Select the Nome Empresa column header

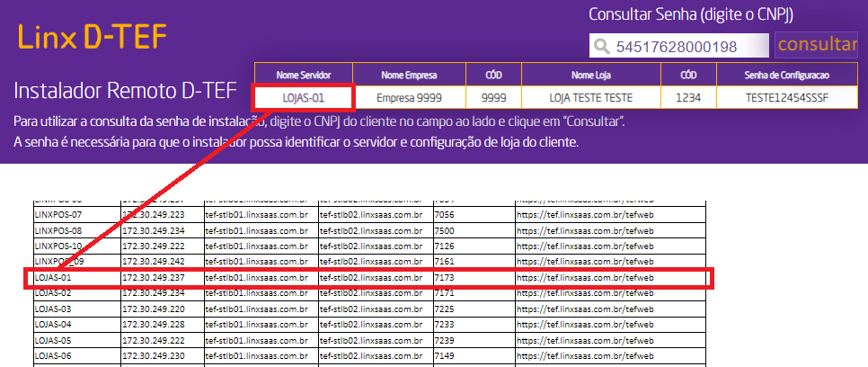tap(409, 75)
